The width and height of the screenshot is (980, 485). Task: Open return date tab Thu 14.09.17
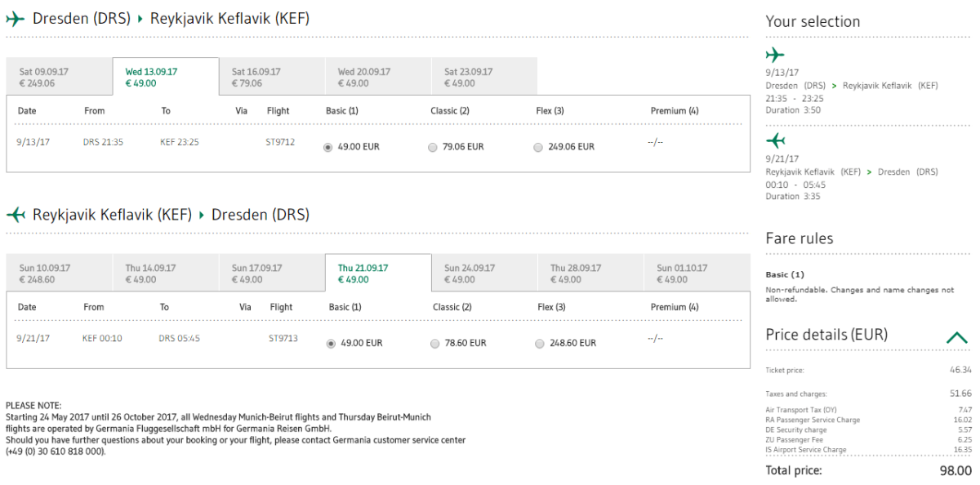tap(165, 274)
